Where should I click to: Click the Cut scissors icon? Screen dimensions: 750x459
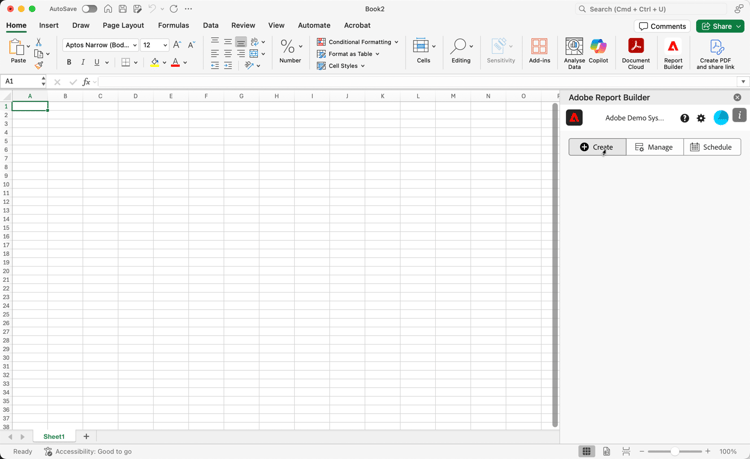[39, 42]
